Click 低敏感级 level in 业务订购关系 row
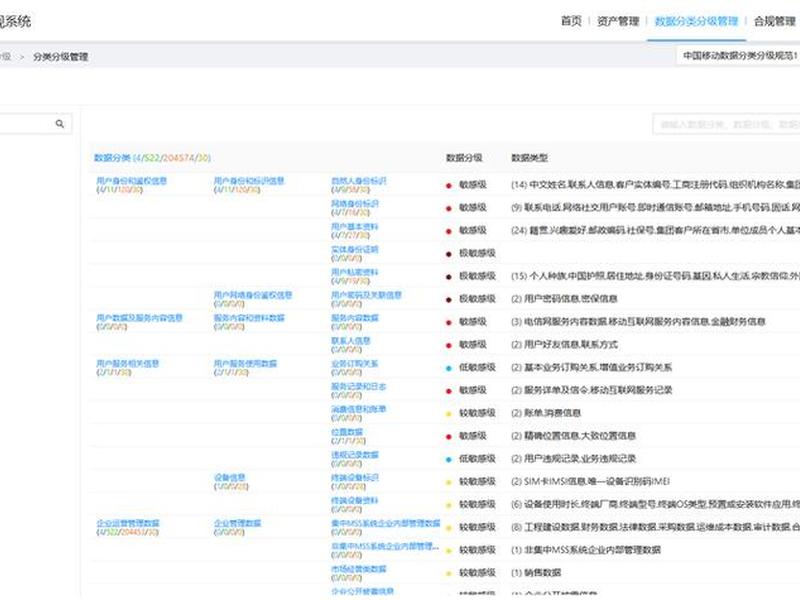Screen dimensions: 800x600 477,367
